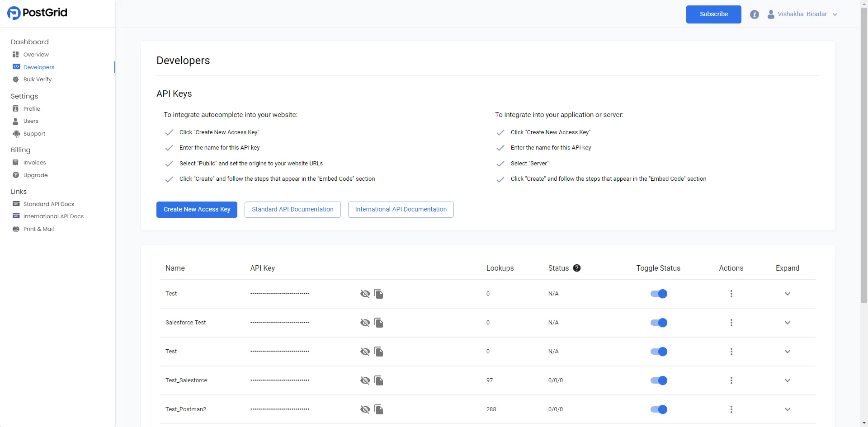Reveal the Test_Postman2 API key
Image resolution: width=868 pixels, height=427 pixels.
[365, 409]
